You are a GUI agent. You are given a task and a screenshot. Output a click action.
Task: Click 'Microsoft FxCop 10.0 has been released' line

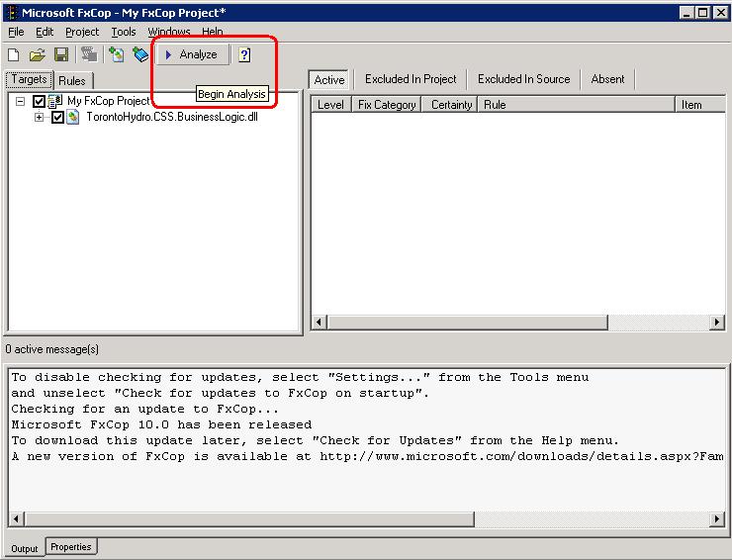point(161,425)
